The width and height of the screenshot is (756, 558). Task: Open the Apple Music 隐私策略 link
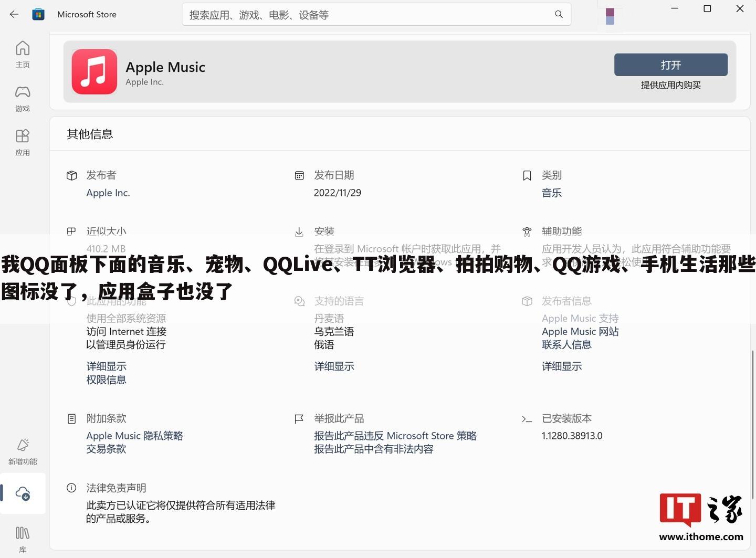click(x=135, y=436)
